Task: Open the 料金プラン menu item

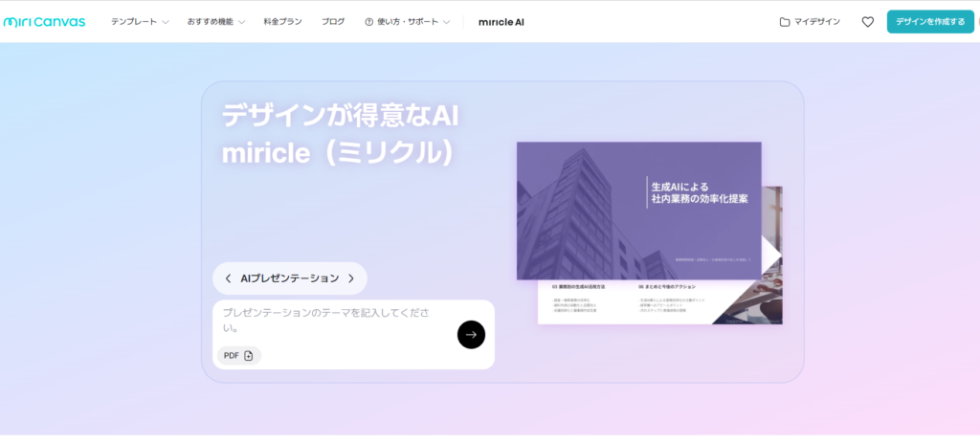Action: click(x=282, y=21)
